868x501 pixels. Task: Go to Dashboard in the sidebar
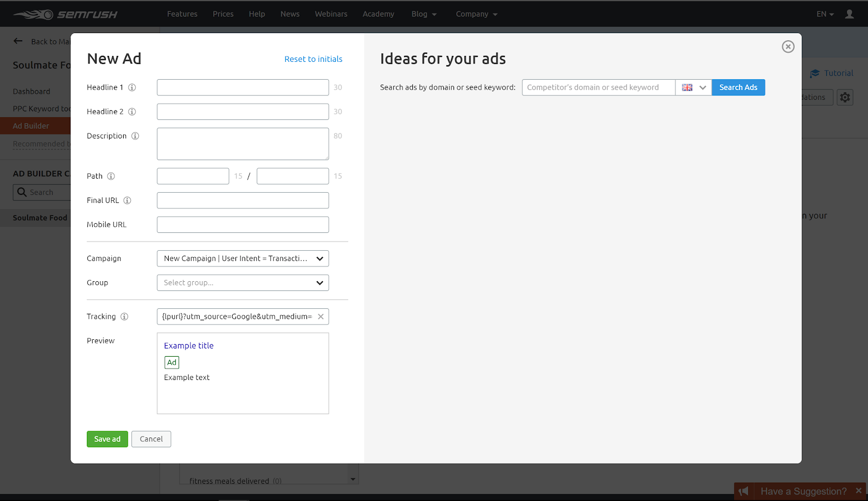point(31,92)
